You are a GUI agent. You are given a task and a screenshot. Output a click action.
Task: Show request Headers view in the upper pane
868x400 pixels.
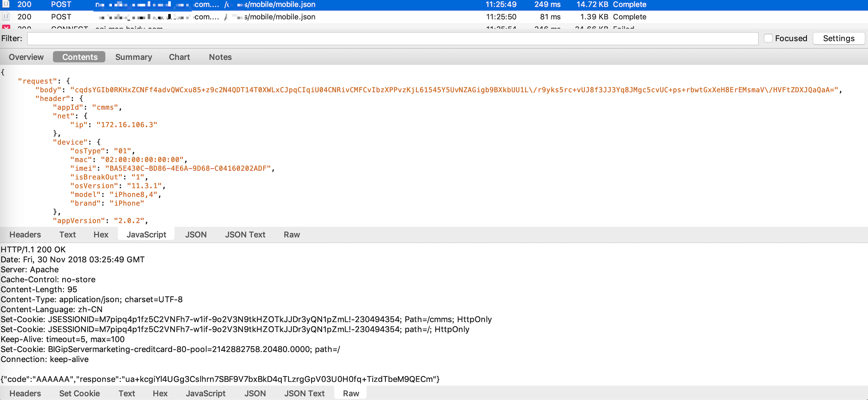pos(25,234)
